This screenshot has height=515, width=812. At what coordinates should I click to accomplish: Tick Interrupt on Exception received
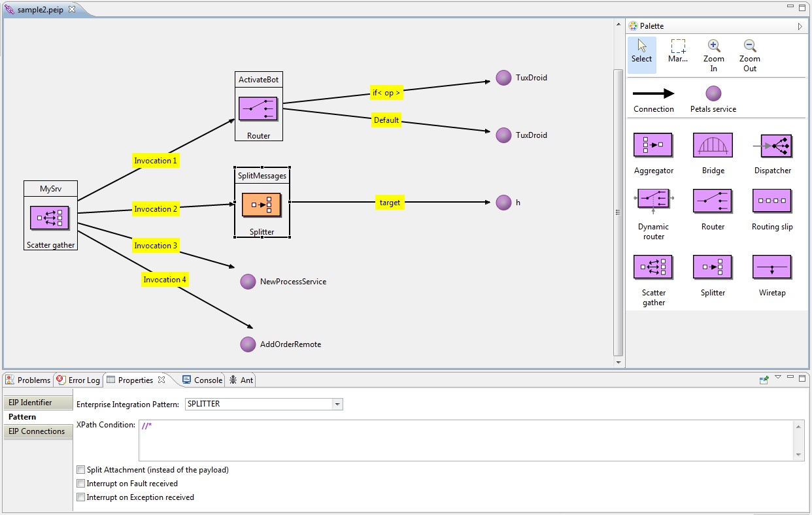(x=81, y=497)
